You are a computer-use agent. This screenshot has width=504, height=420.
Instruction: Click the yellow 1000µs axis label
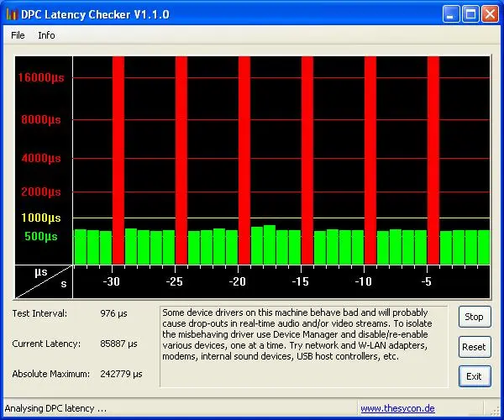coord(41,218)
